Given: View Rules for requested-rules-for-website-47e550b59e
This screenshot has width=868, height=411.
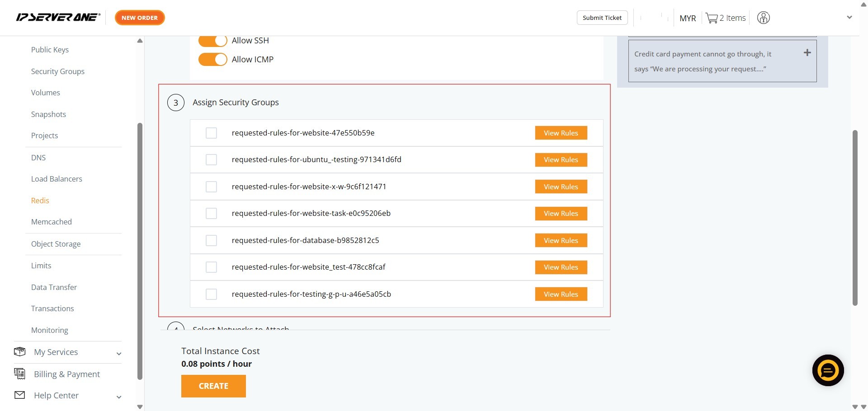Looking at the screenshot, I should point(561,133).
